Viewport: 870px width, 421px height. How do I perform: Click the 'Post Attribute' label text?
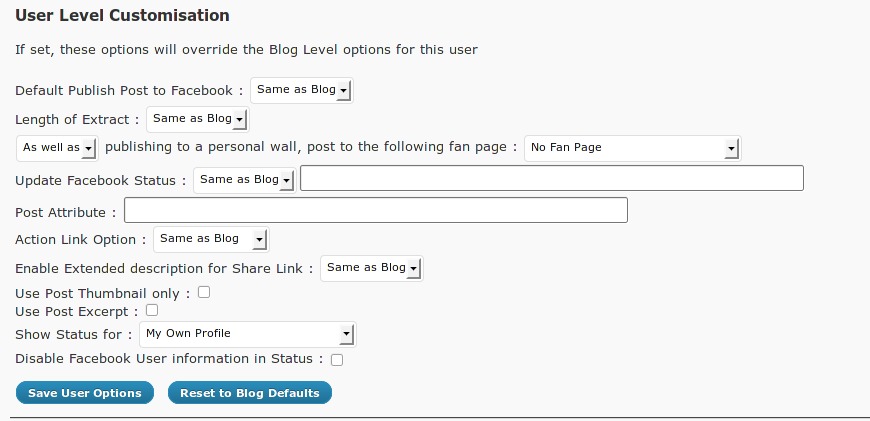pyautogui.click(x=61, y=212)
